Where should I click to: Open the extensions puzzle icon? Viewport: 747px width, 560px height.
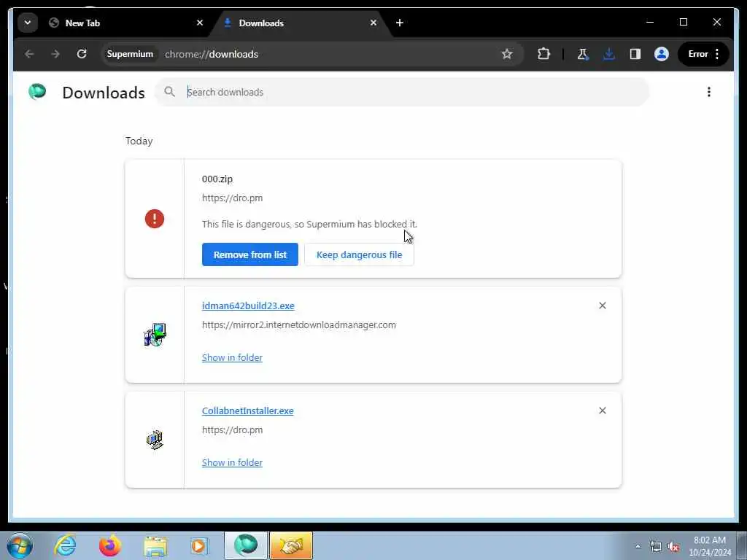pyautogui.click(x=543, y=54)
